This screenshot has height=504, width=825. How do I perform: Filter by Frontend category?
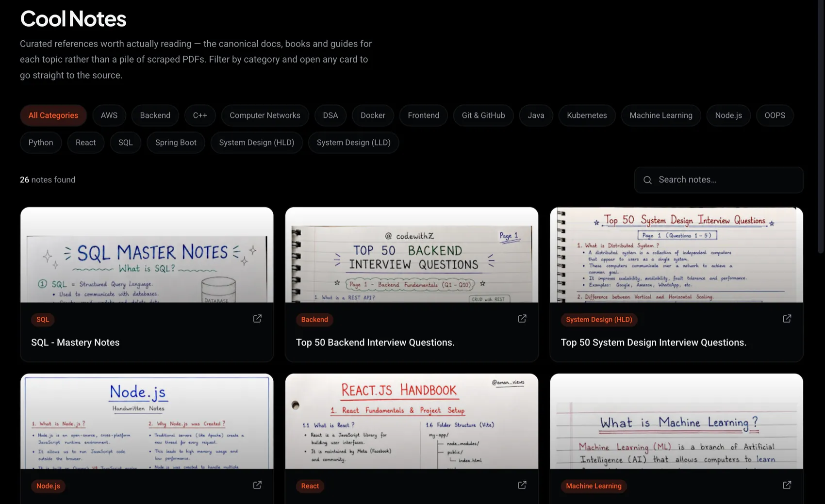point(424,115)
